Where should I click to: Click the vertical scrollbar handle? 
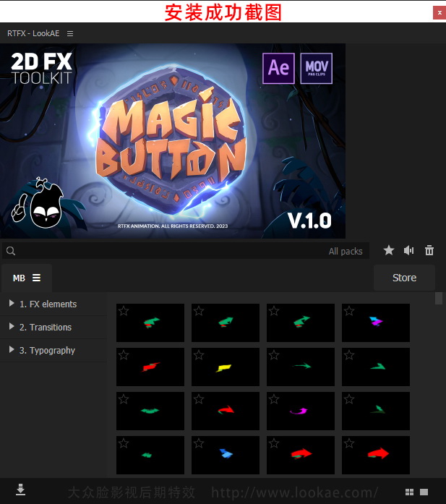coord(439,298)
